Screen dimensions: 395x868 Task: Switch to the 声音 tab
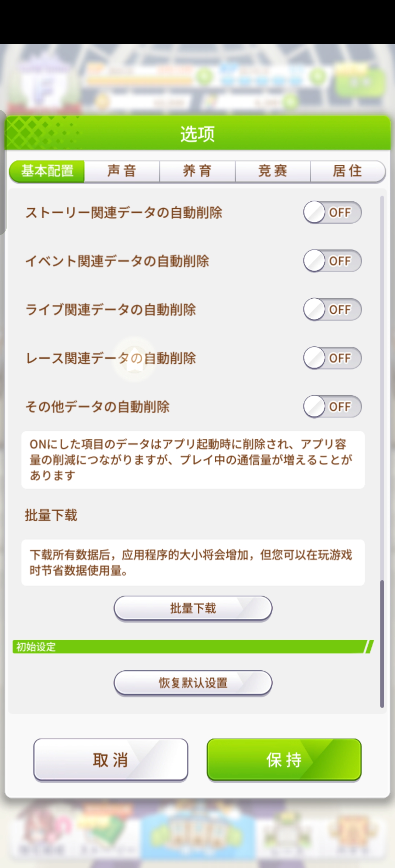point(122,171)
